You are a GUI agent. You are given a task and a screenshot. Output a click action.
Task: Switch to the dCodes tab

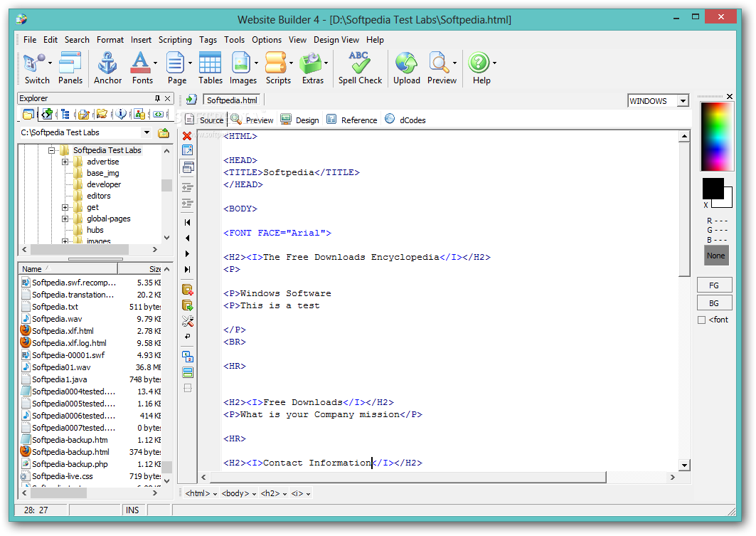pos(405,120)
